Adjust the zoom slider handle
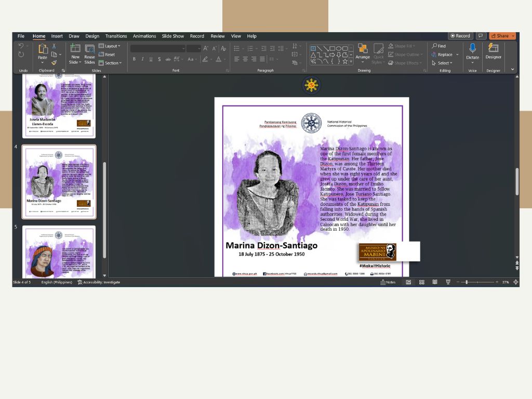532x399 pixels. point(467,282)
